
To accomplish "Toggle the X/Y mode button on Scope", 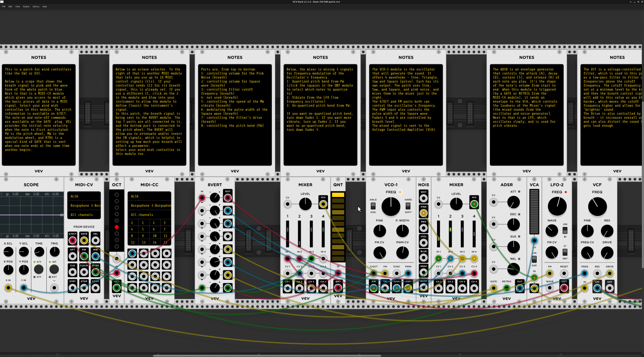I will point(39,269).
